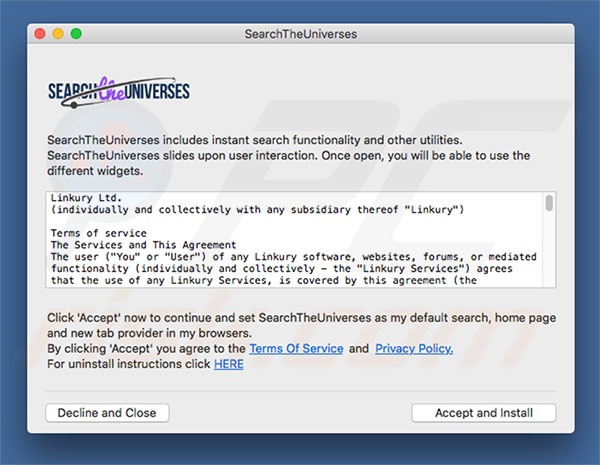Image resolution: width=600 pixels, height=465 pixels.
Task: Click HERE for uninstall instructions
Action: click(228, 364)
